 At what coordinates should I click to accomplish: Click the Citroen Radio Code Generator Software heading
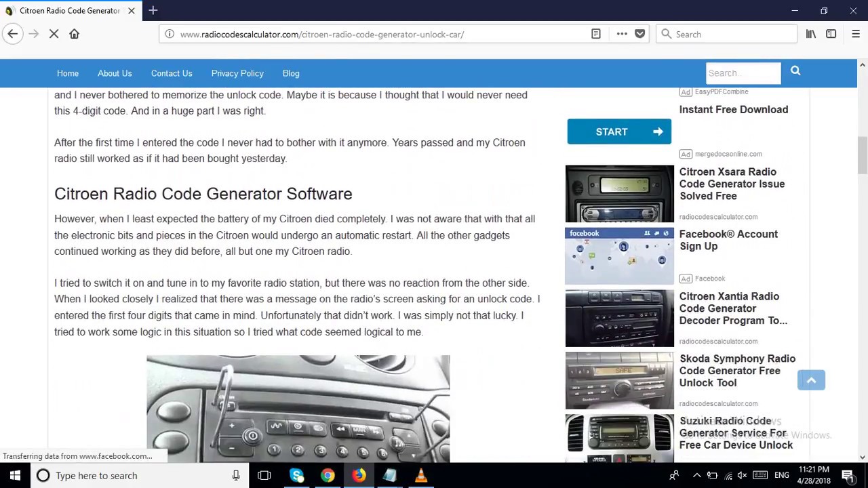coord(203,194)
